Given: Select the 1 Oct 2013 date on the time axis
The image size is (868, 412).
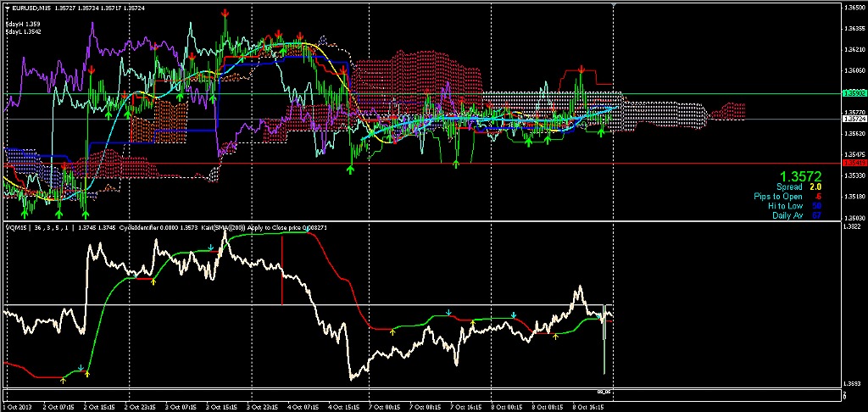Looking at the screenshot, I should (x=17, y=407).
